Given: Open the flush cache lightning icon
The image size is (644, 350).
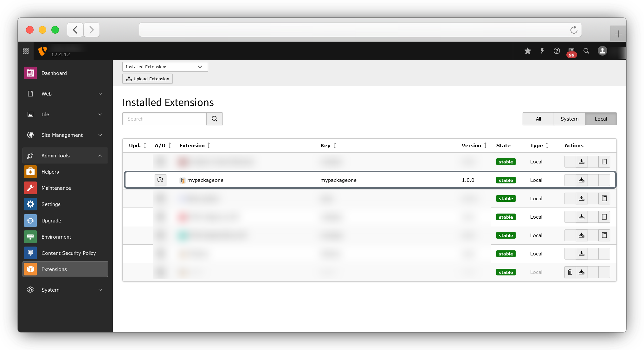Looking at the screenshot, I should click(x=542, y=51).
